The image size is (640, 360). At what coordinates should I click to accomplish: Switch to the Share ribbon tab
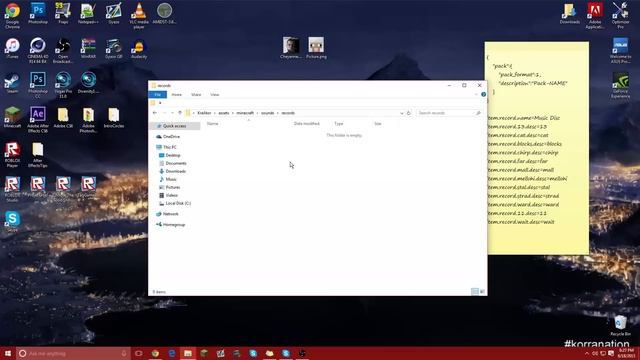coord(196,94)
